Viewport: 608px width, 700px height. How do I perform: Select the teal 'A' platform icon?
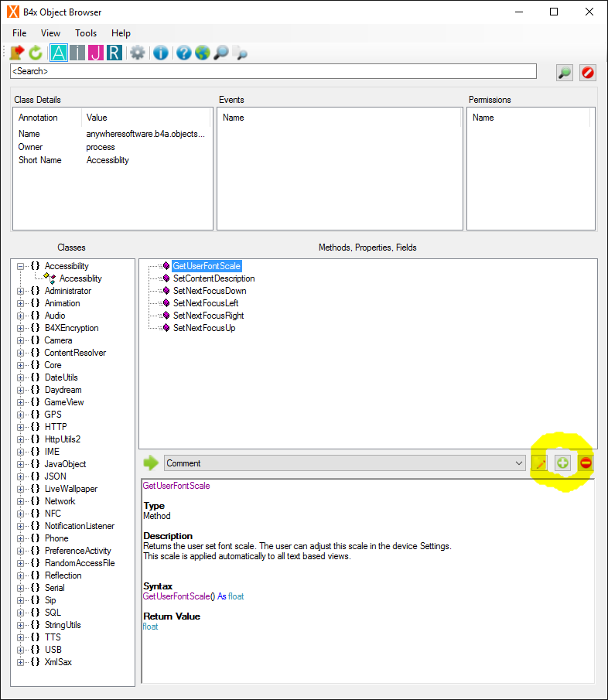click(x=59, y=53)
